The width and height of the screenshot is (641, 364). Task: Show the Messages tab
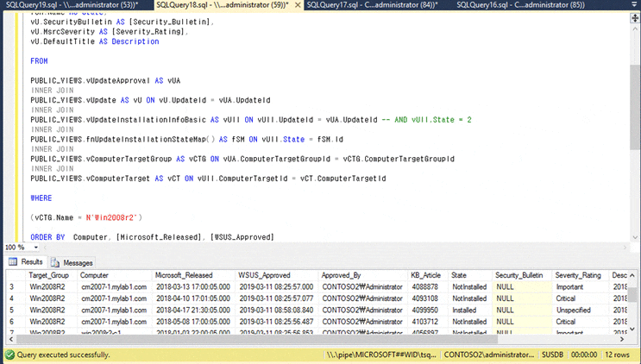(x=72, y=263)
